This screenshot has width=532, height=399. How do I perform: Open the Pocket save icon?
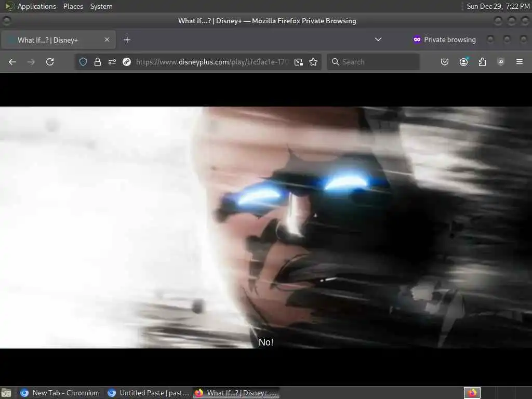(445, 62)
